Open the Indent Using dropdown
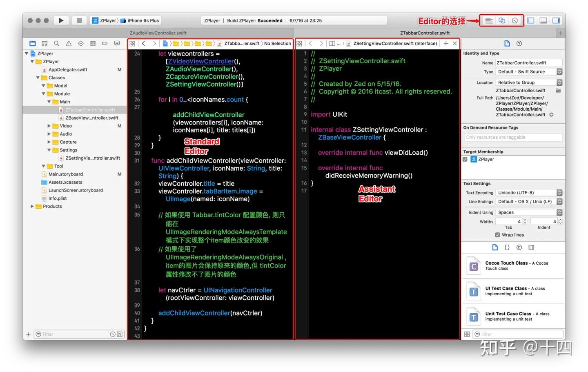Image resolution: width=588 pixels, height=372 pixels. click(528, 212)
